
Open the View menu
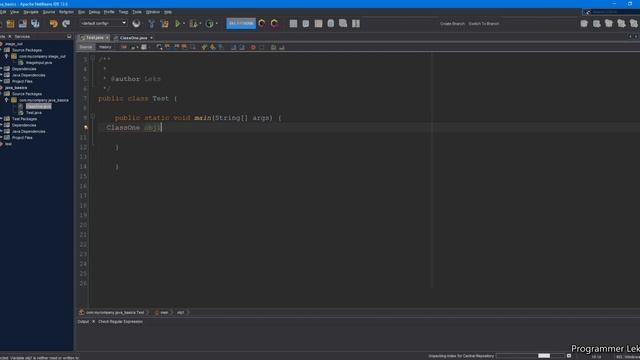tap(14, 12)
